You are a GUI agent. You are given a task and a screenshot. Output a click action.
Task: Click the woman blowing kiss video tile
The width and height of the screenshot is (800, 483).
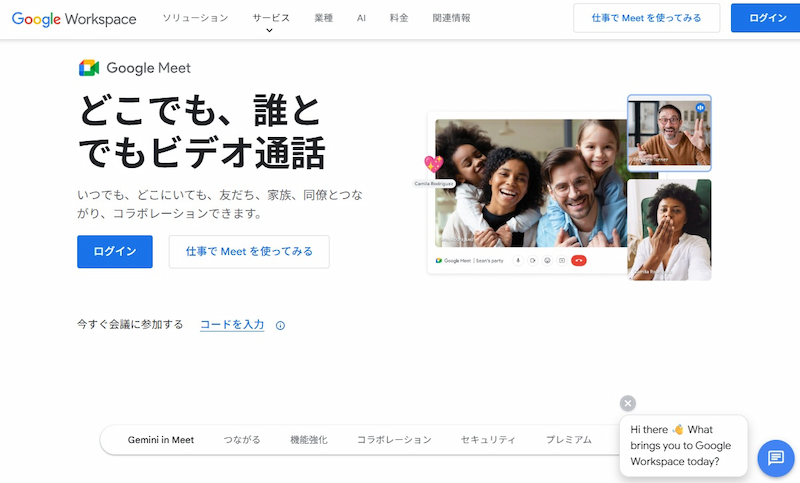[669, 230]
